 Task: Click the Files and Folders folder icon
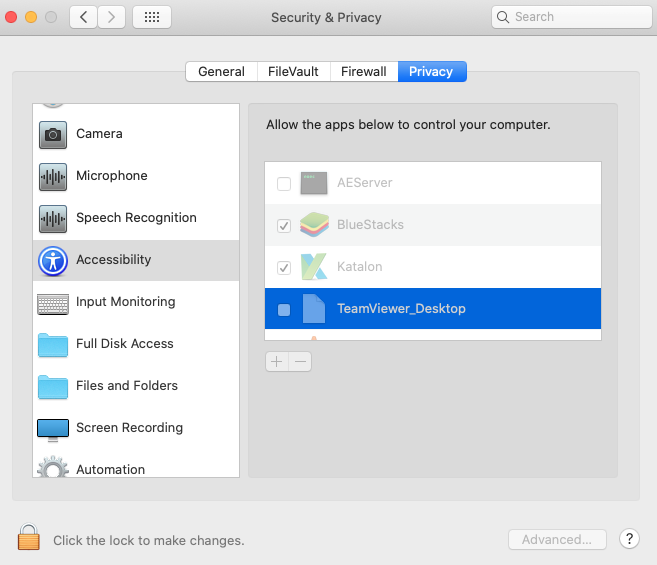click(53, 387)
